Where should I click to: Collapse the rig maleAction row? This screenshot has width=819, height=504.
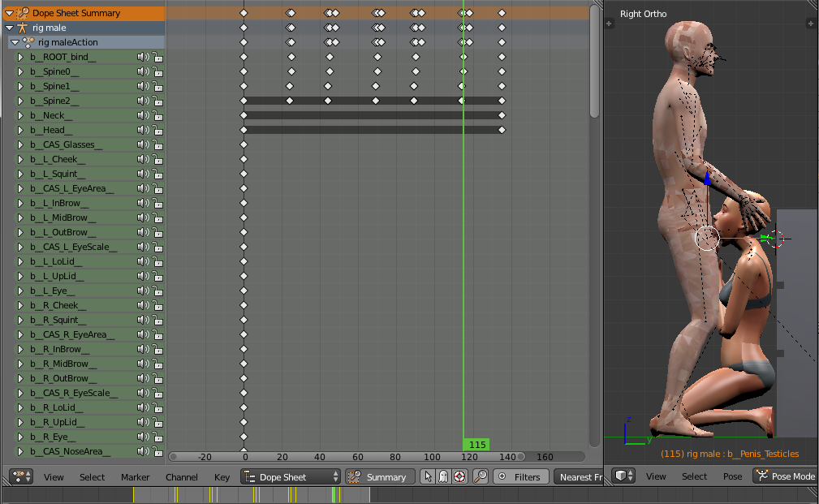[x=15, y=42]
